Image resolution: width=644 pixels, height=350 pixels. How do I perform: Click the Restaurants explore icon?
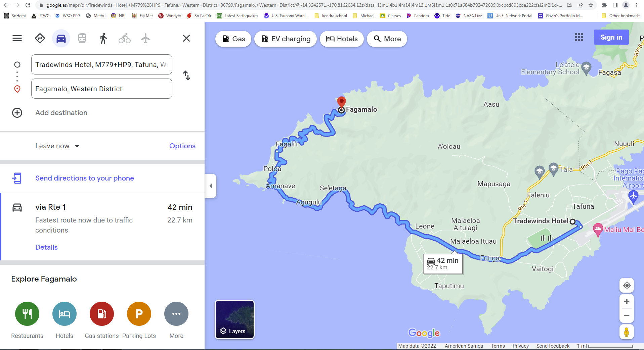[27, 314]
